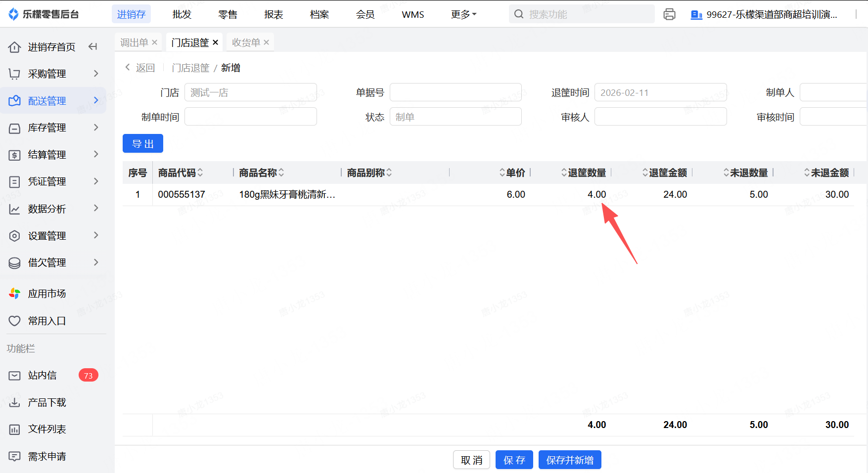Expand 库存管理 submenu chevron
Viewport: 868px width, 473px height.
point(96,128)
